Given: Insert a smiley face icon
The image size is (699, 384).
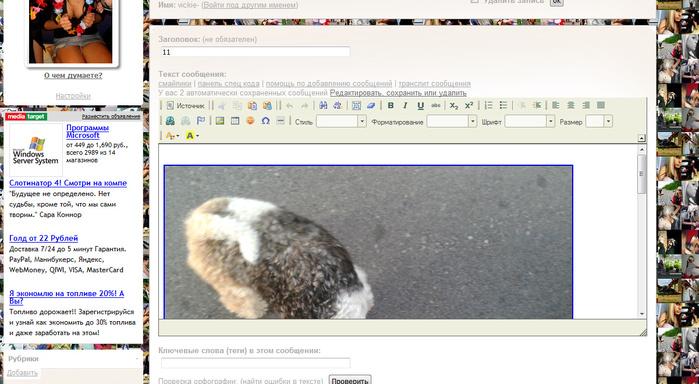Looking at the screenshot, I should [250, 121].
